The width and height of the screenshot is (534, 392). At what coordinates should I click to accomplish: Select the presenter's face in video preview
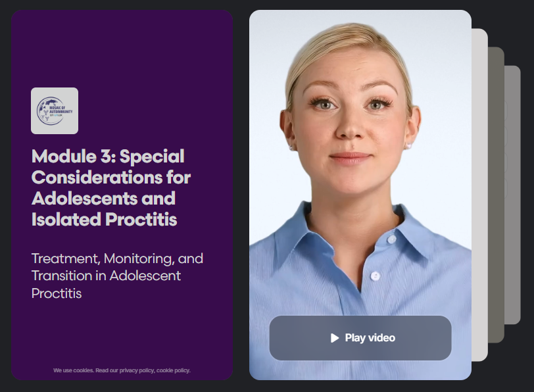350,116
